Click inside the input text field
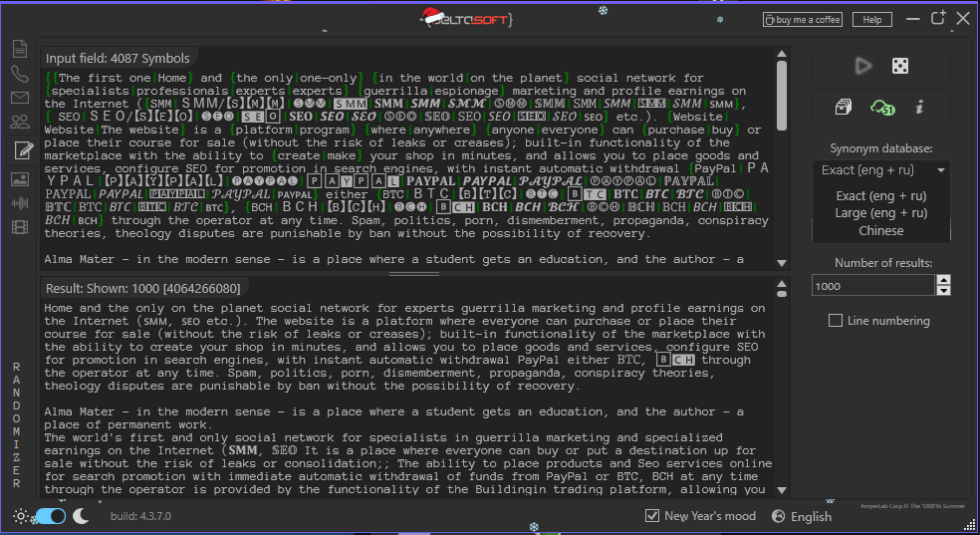Viewport: 980px width, 535px height. [x=408, y=168]
